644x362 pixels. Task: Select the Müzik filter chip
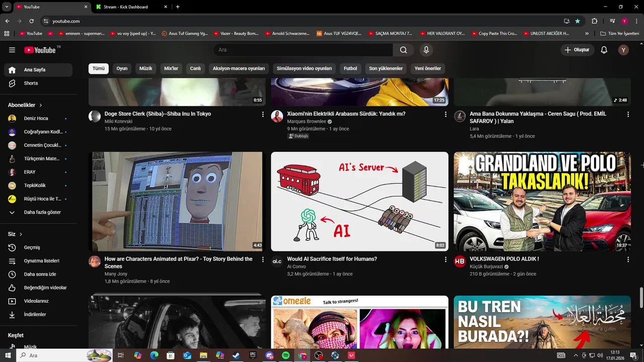[146, 68]
